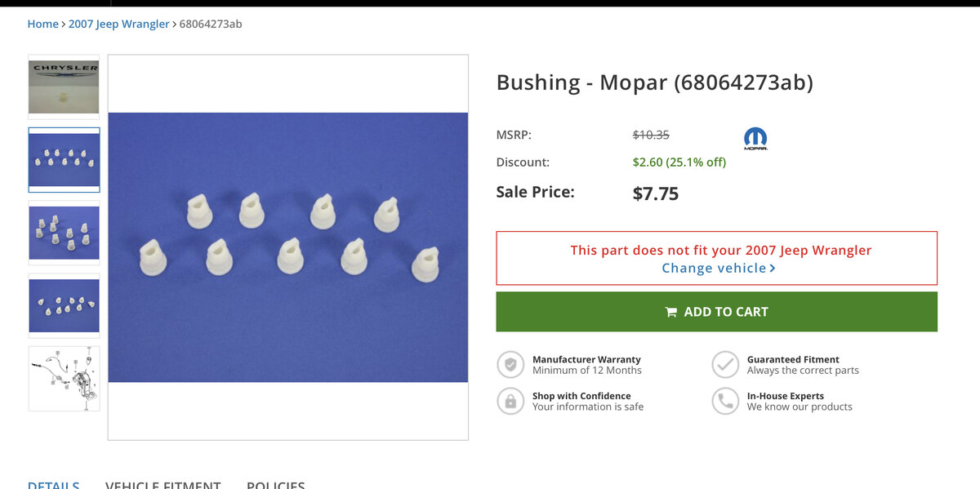This screenshot has height=489, width=980.
Task: Click the Shop with Confidence lock icon
Action: [x=511, y=401]
